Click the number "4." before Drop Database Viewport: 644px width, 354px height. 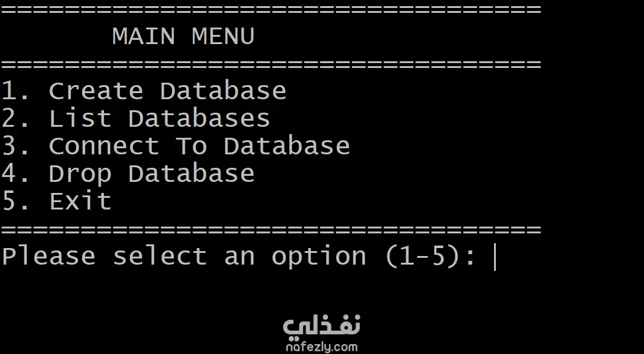tap(15, 174)
